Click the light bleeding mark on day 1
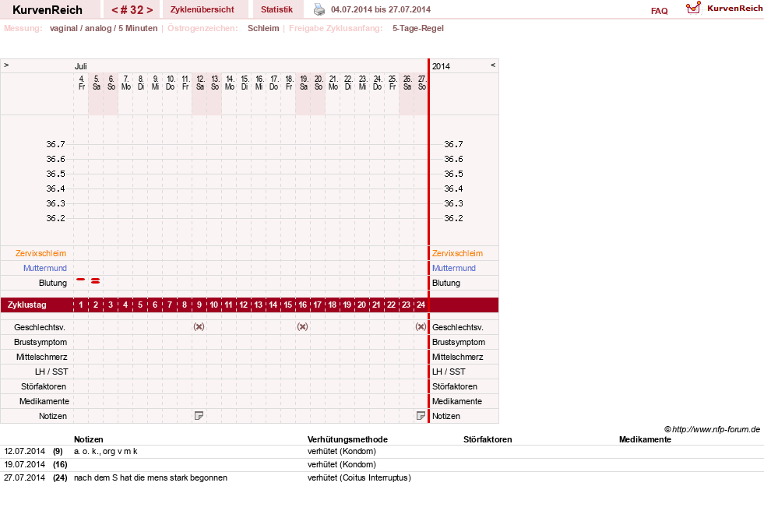764x532 pixels. pos(81,279)
